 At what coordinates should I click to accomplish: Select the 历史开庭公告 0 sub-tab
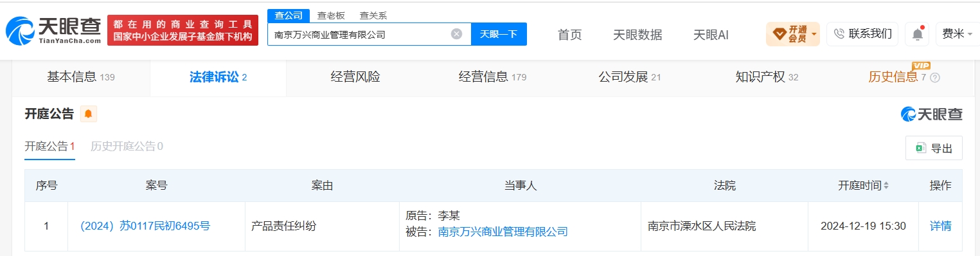[127, 147]
